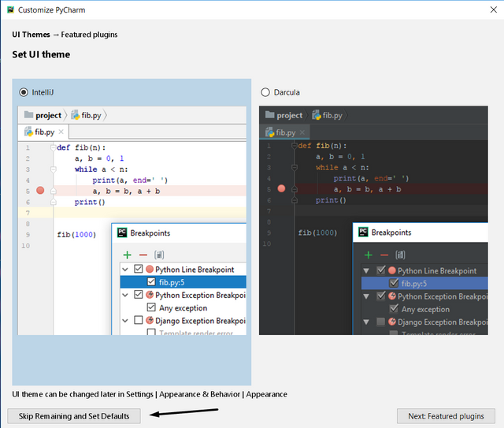This screenshot has height=428, width=504.
Task: Go to Next: Featured plugins
Action: click(x=446, y=416)
